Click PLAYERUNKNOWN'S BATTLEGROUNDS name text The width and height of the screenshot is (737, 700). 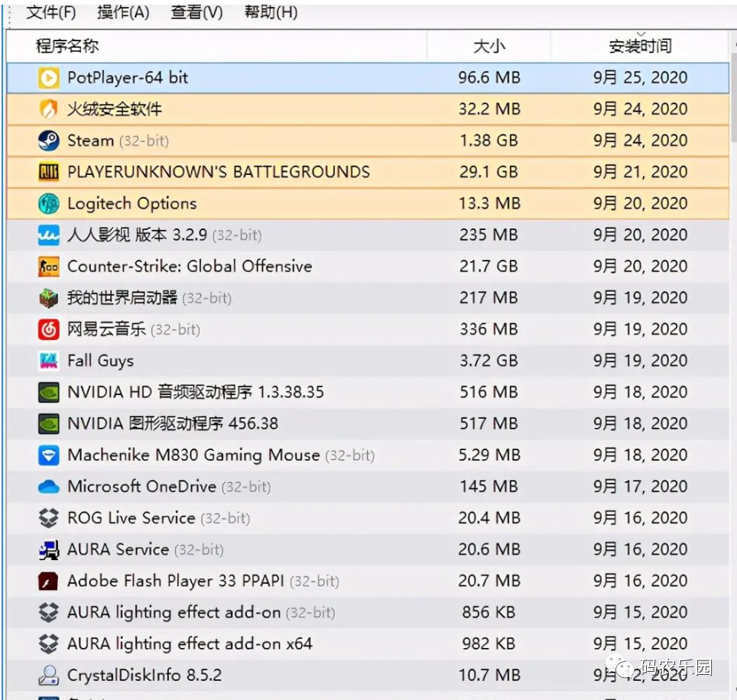(219, 172)
